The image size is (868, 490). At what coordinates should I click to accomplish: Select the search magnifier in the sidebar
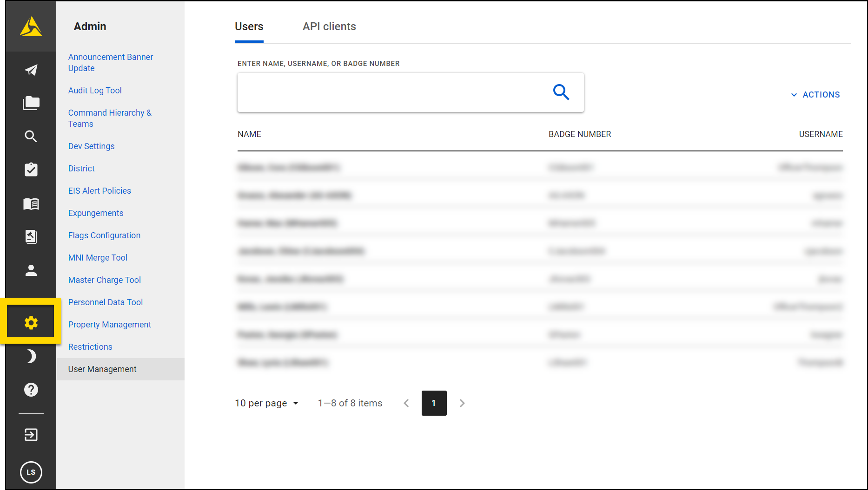click(x=31, y=137)
